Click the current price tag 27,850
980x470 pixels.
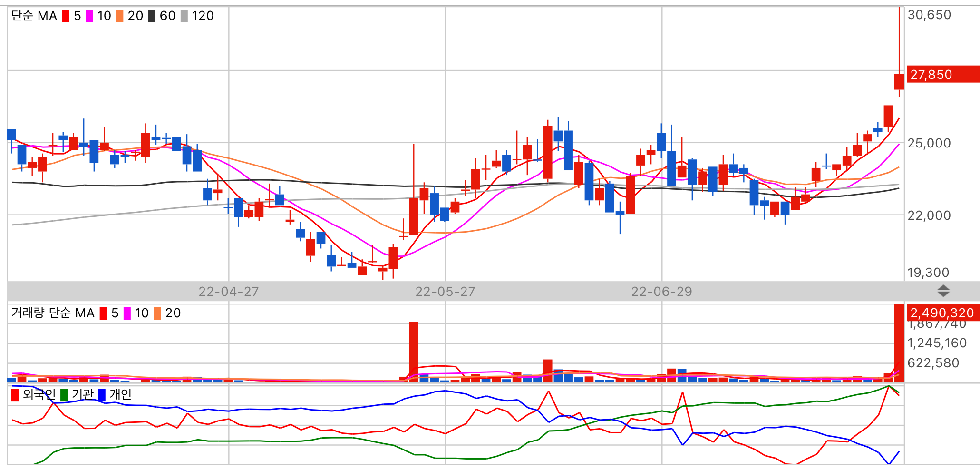[x=943, y=74]
